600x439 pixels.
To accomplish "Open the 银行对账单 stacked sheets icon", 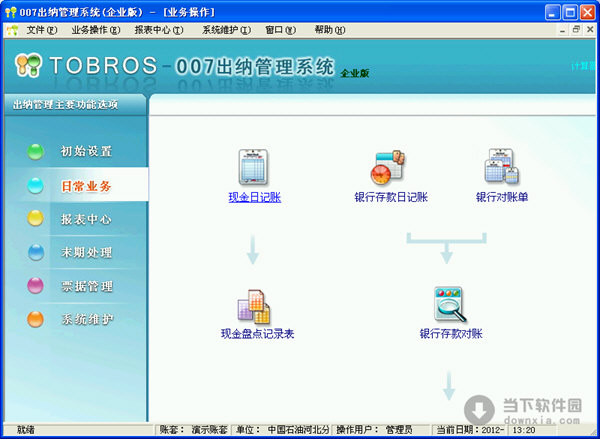I will (x=502, y=166).
